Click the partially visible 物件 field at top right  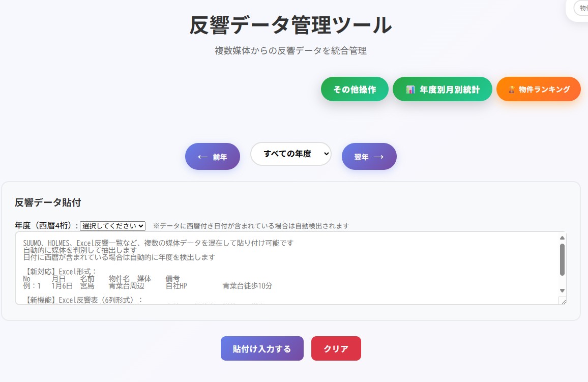(x=581, y=8)
